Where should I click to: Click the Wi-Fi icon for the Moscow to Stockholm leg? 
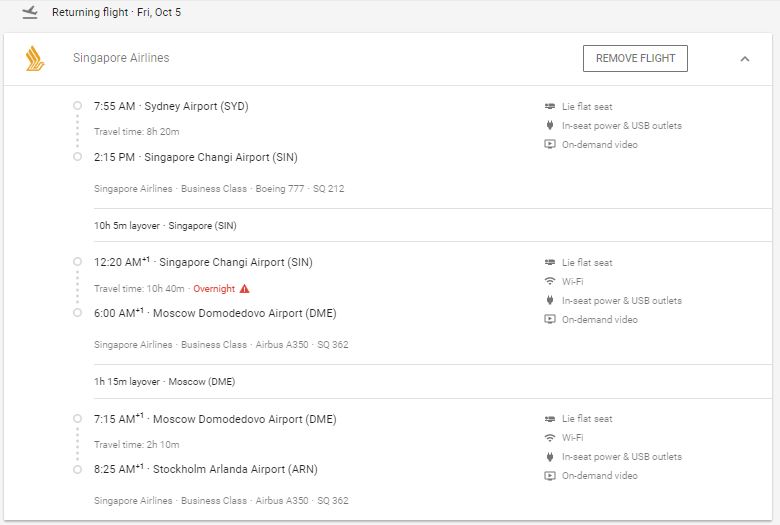[x=550, y=438]
